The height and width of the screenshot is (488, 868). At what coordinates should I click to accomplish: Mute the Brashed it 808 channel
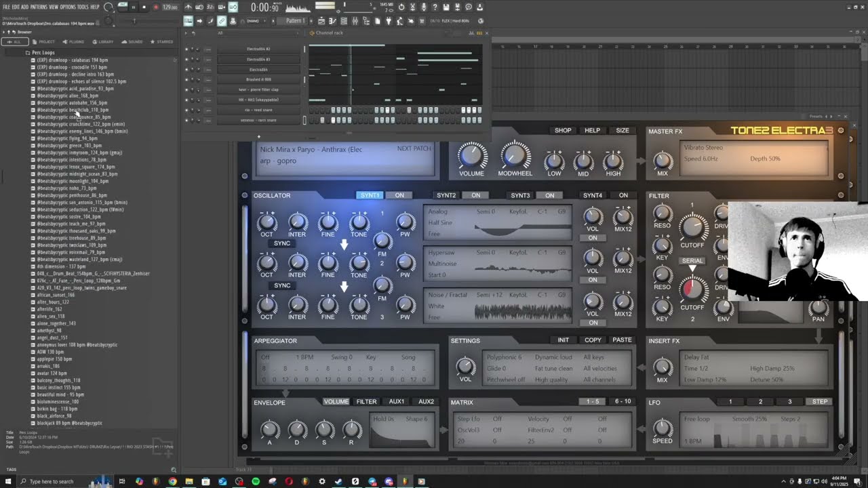[x=187, y=79]
